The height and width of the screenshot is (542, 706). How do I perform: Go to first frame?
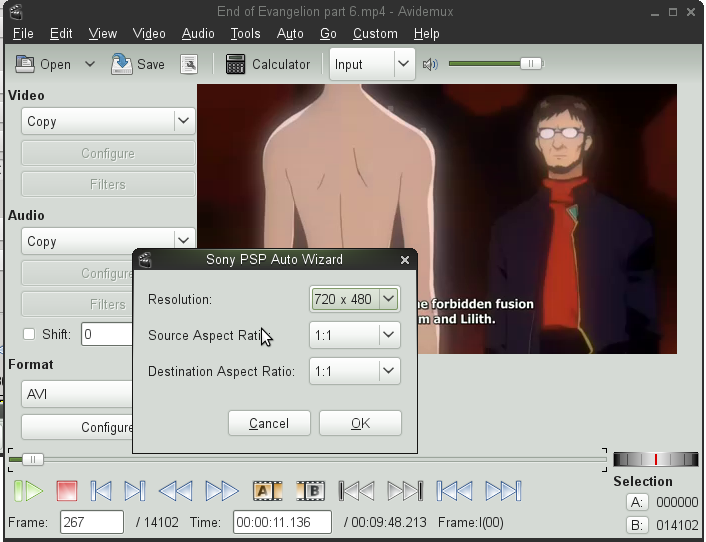[454, 491]
